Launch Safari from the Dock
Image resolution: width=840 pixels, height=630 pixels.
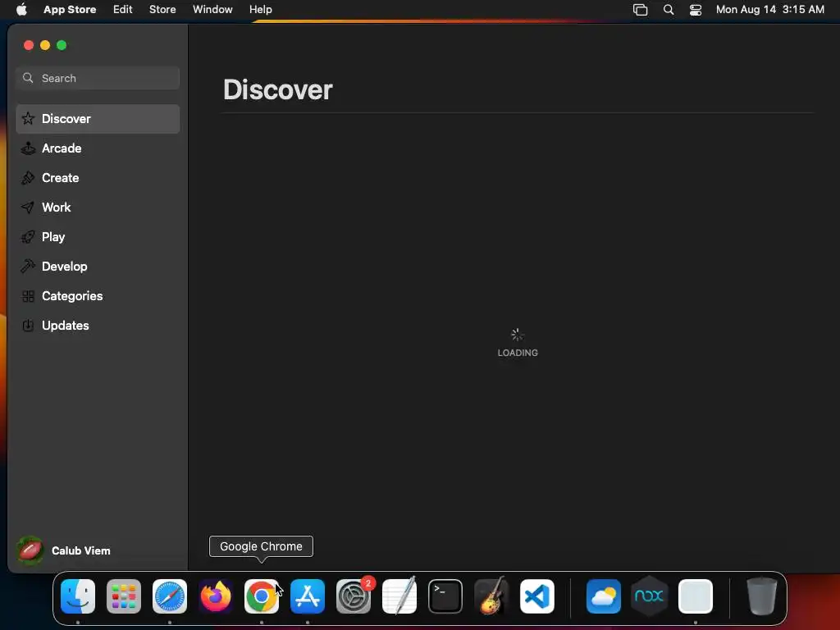tap(170, 596)
